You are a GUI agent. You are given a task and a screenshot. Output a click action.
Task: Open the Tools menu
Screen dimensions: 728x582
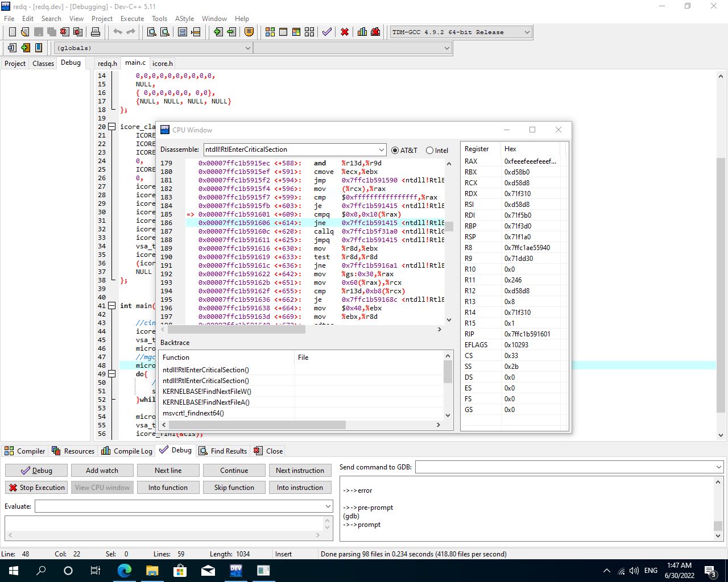pyautogui.click(x=159, y=18)
